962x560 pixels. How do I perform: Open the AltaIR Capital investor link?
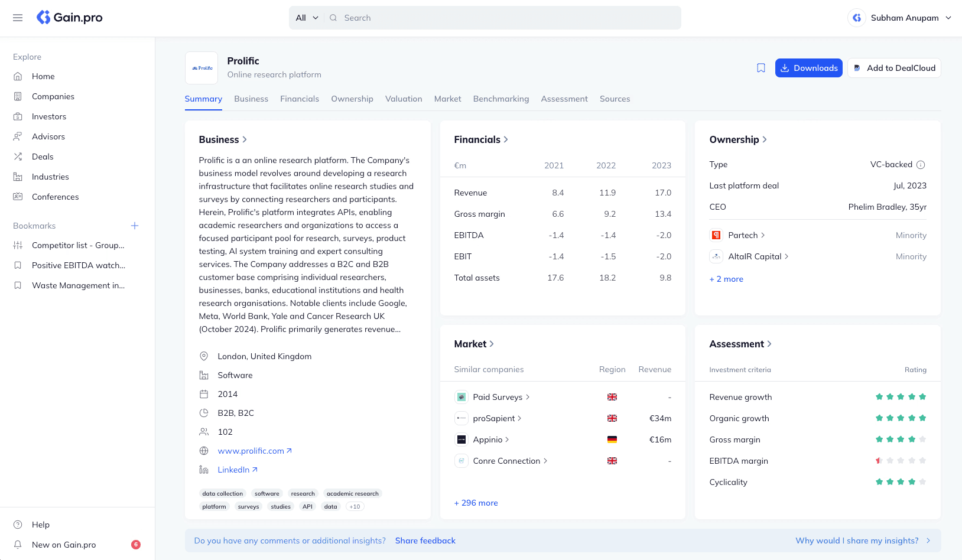pyautogui.click(x=758, y=256)
